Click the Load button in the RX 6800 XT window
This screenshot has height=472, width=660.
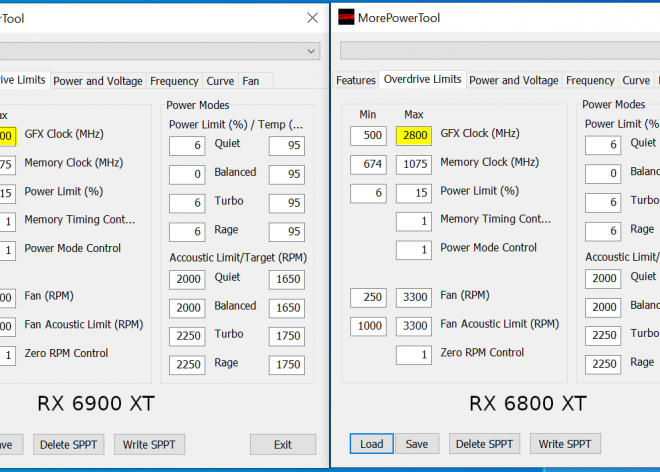coord(372,444)
